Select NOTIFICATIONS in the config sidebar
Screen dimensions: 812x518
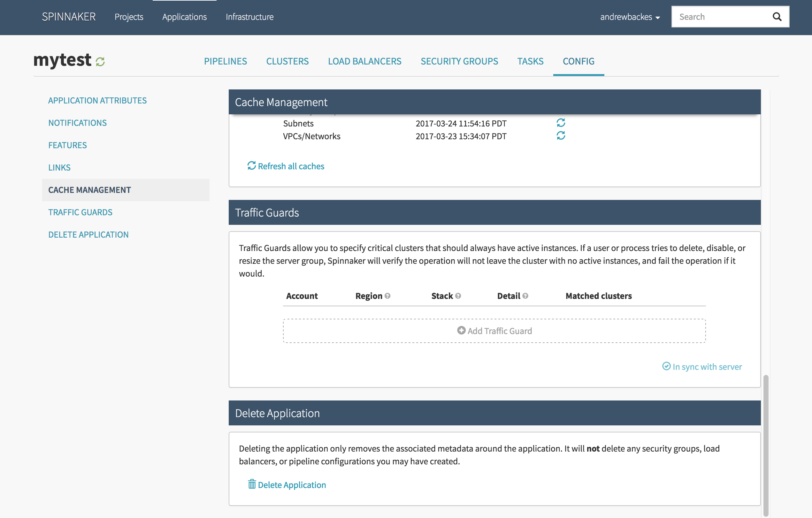[x=77, y=123]
